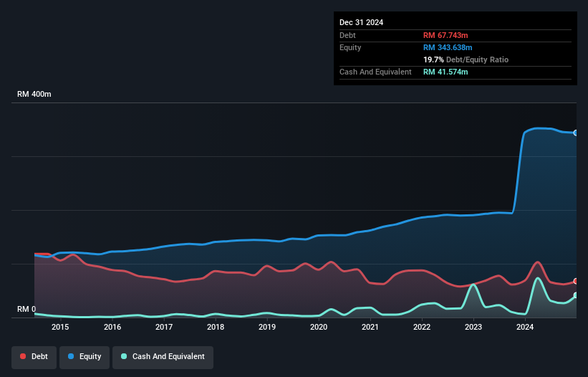
Task: Click the Dec 31 2024 tooltip date
Action: [x=361, y=22]
